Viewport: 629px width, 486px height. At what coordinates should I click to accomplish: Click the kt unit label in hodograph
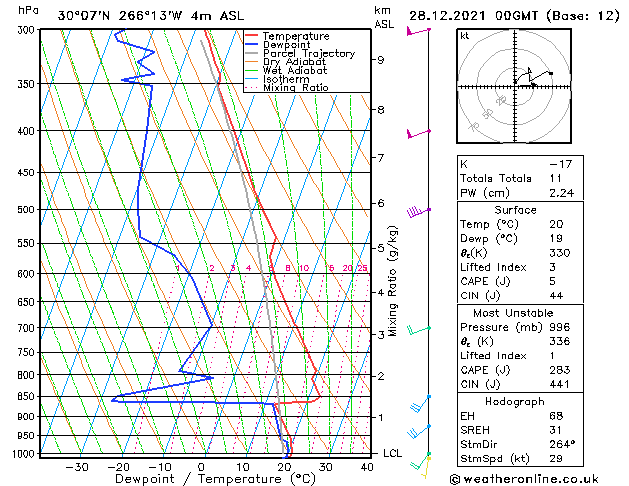465,36
